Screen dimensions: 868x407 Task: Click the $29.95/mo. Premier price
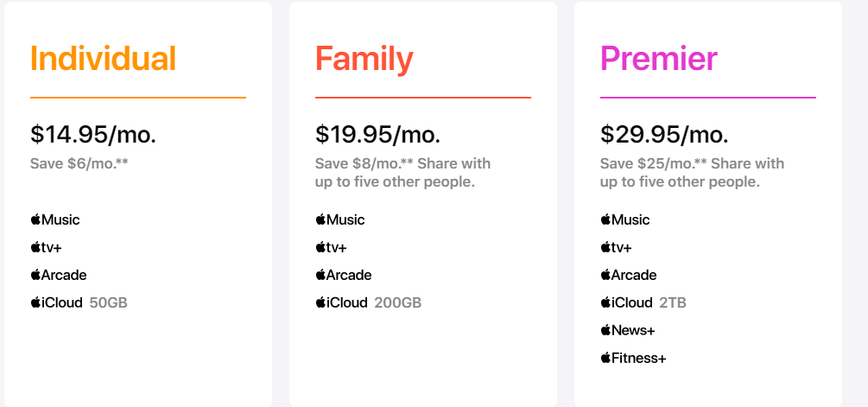pyautogui.click(x=664, y=134)
